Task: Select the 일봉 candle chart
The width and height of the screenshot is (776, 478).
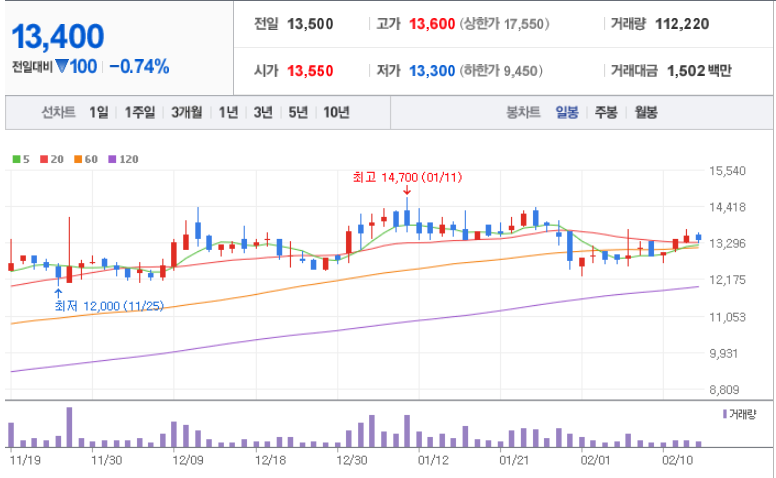Action: pyautogui.click(x=567, y=112)
